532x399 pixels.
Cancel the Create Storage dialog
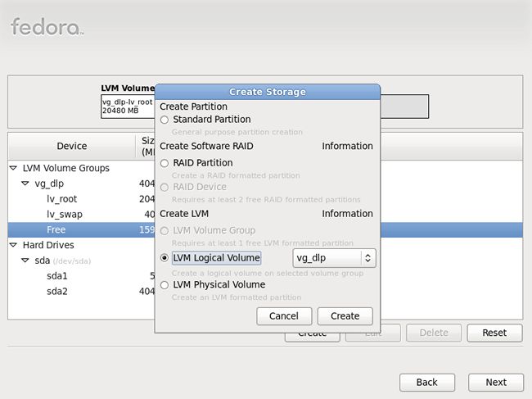coord(284,316)
